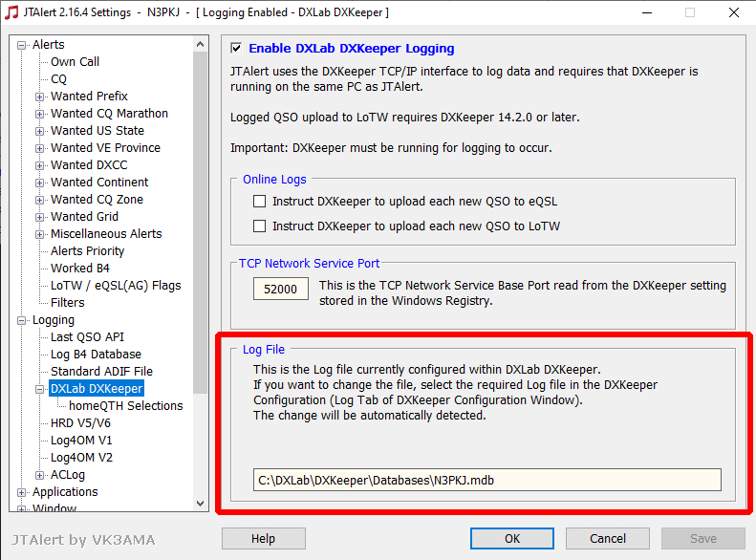Collapse the Logging tree node

tap(21, 320)
